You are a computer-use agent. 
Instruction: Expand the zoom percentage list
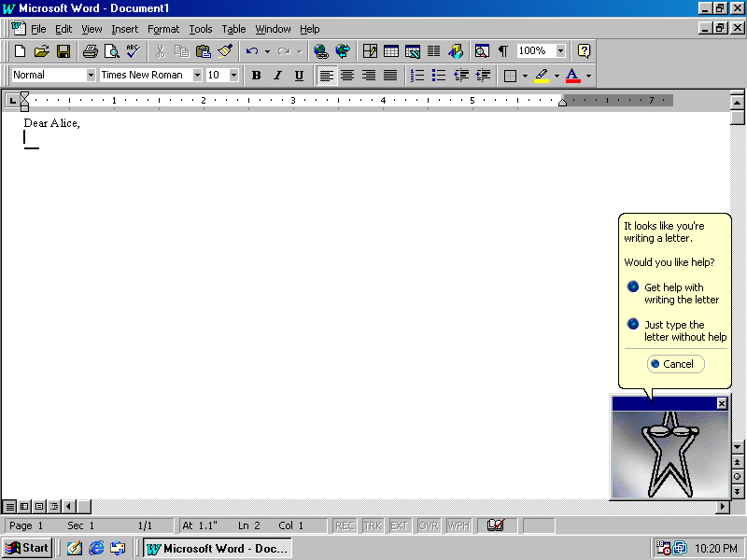coord(561,51)
